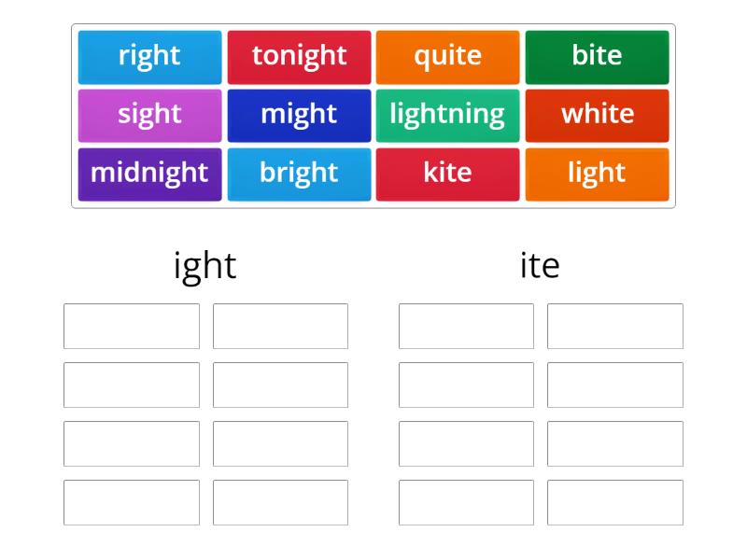This screenshot has width=747, height=560.
Task: Click the red-orange 'white' tile
Action: pos(597,116)
